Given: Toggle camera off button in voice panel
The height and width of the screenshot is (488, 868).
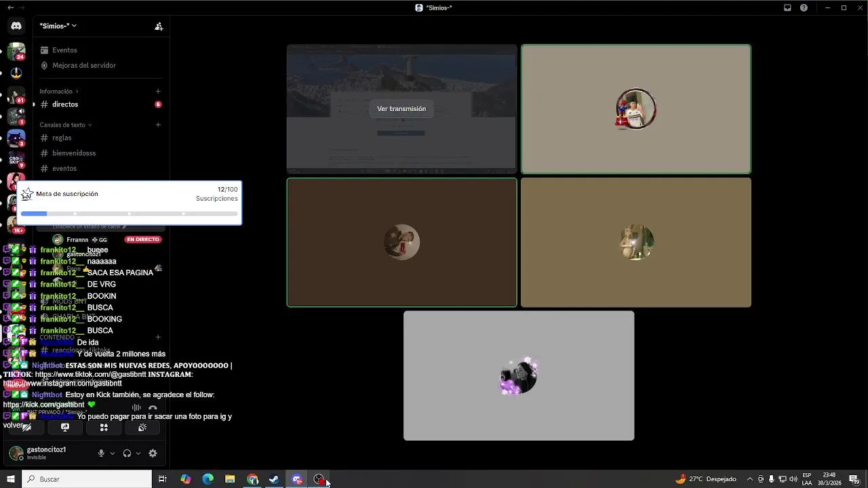Looking at the screenshot, I should (26, 428).
